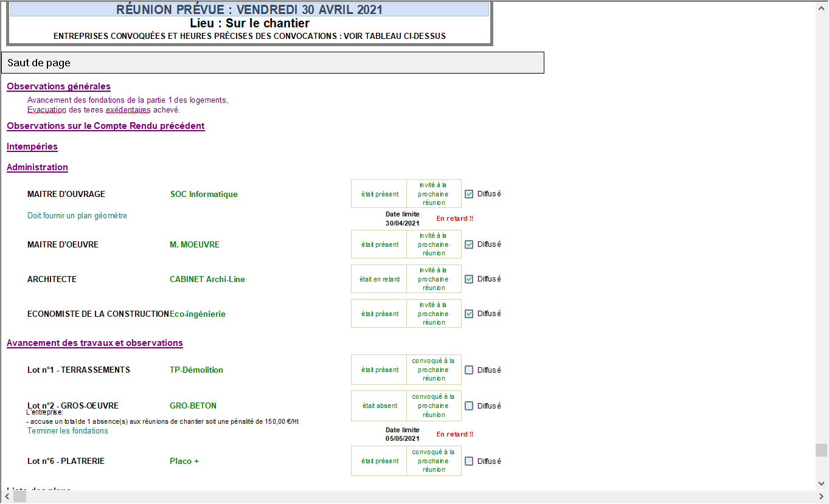Toggle Diffusé for CABINET Archi-Line
The image size is (829, 504).
pyautogui.click(x=469, y=279)
